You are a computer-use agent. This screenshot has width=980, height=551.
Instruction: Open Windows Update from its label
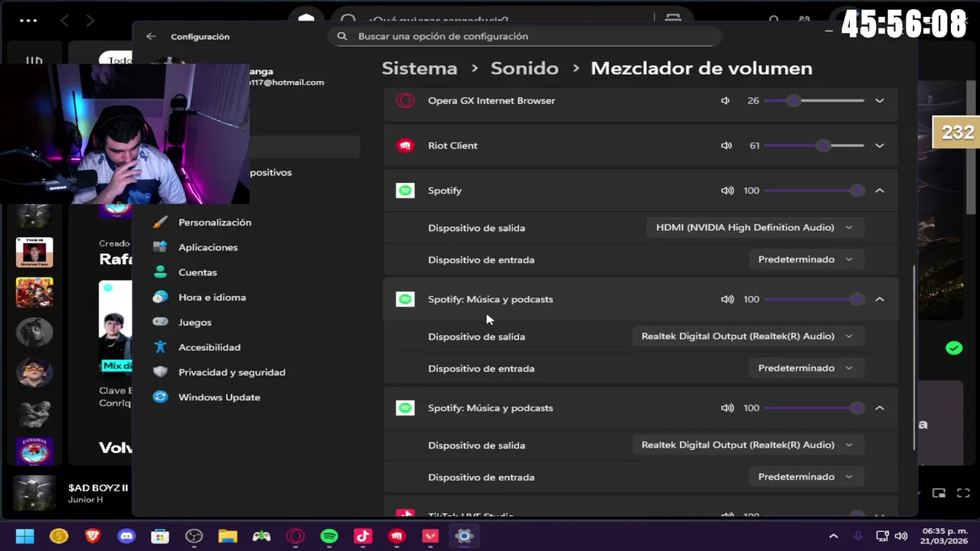click(220, 397)
